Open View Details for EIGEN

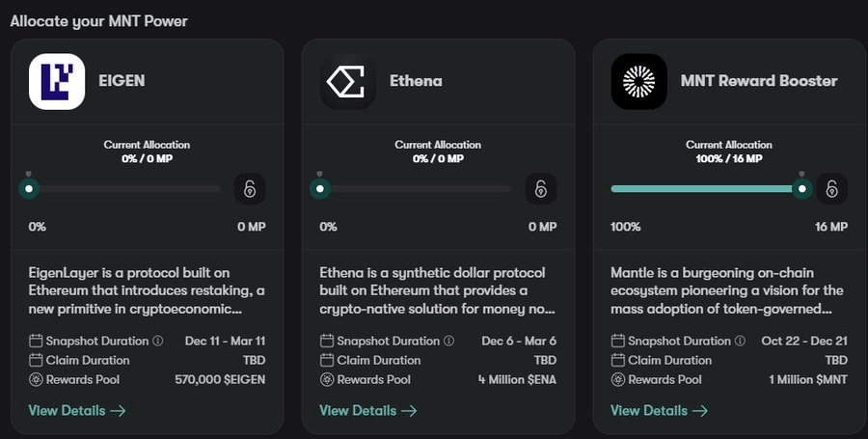pos(77,410)
